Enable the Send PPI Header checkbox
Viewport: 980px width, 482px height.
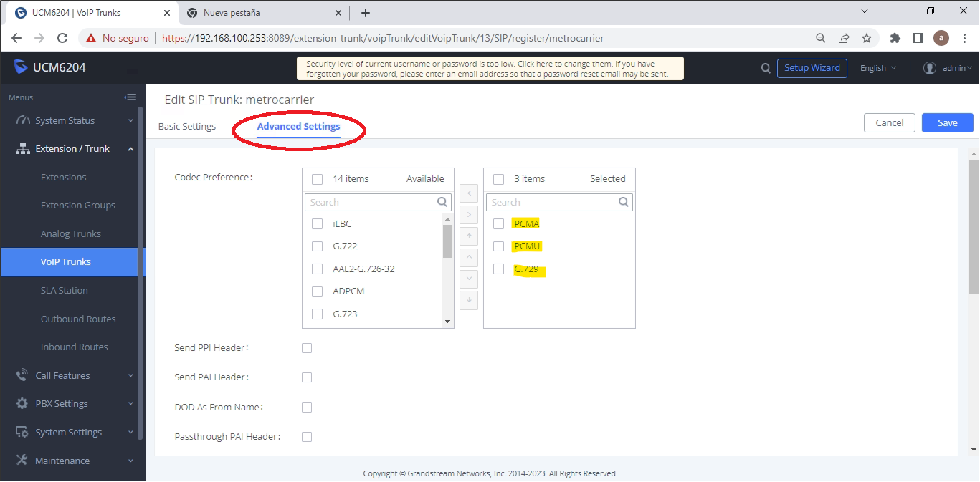[307, 348]
